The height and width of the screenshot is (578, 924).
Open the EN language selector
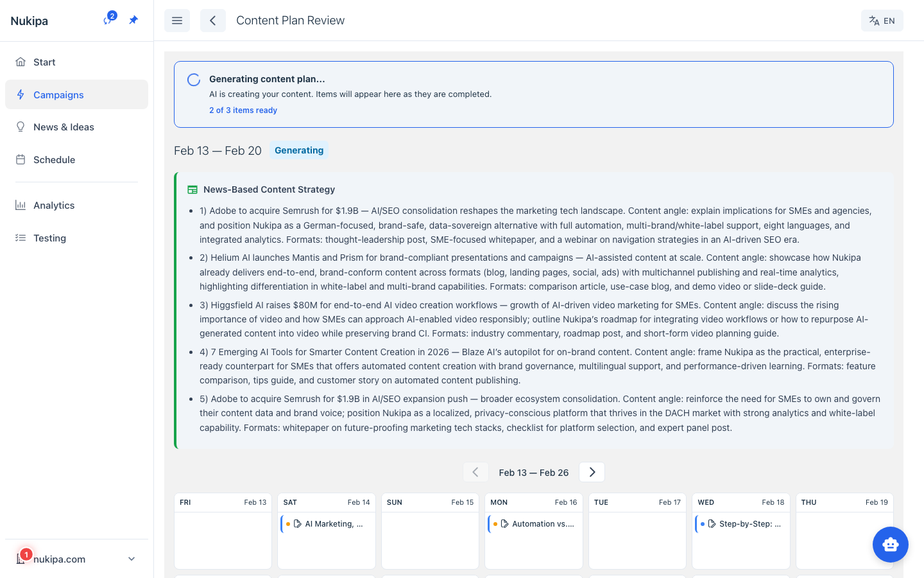(x=882, y=21)
